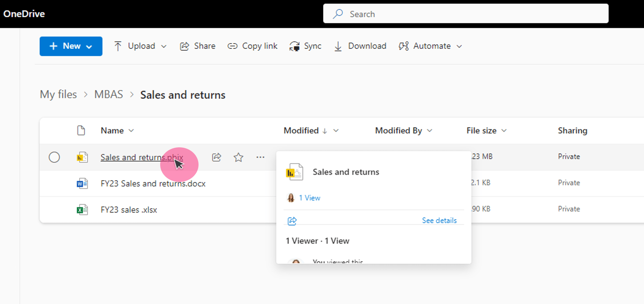Navigate to My files via breadcrumb
Image resolution: width=644 pixels, height=304 pixels.
click(x=58, y=94)
